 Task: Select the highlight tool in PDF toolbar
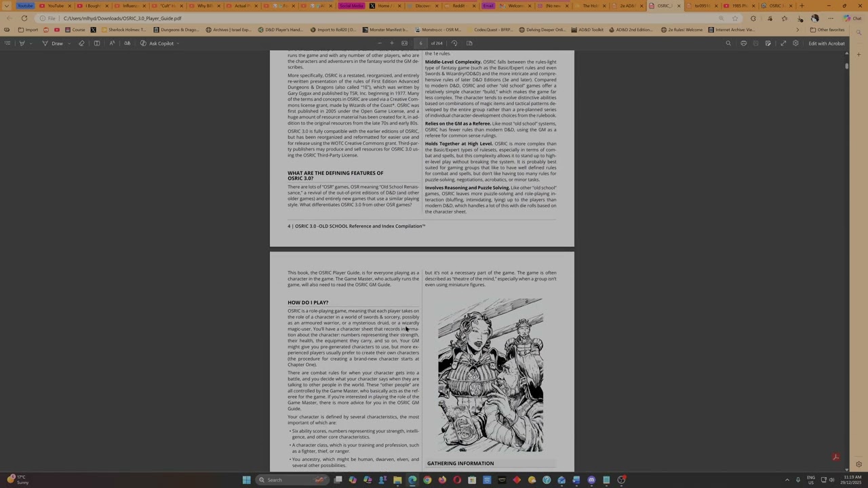coord(22,43)
